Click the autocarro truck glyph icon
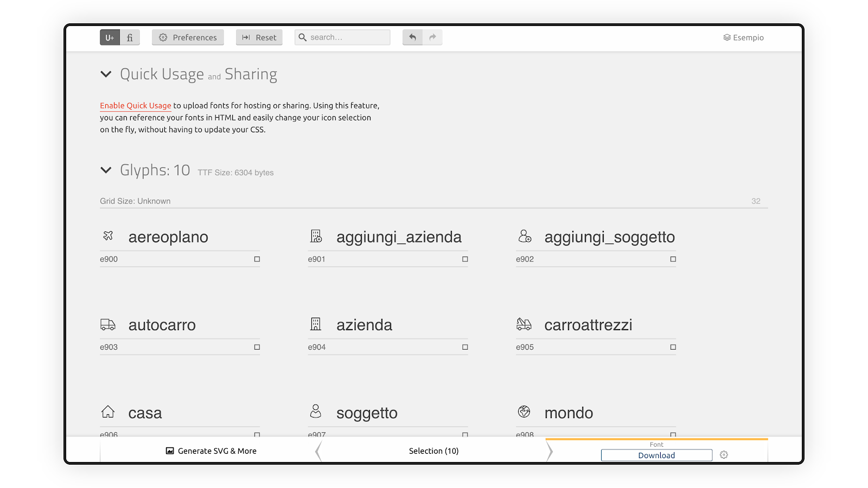Viewport: 868px width, 488px height. [108, 324]
